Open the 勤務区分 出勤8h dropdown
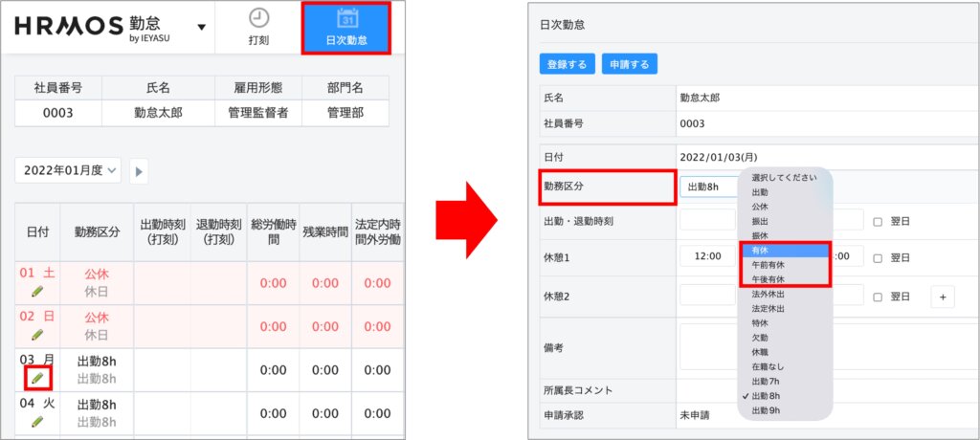This screenshot has height=440, width=980. click(709, 187)
